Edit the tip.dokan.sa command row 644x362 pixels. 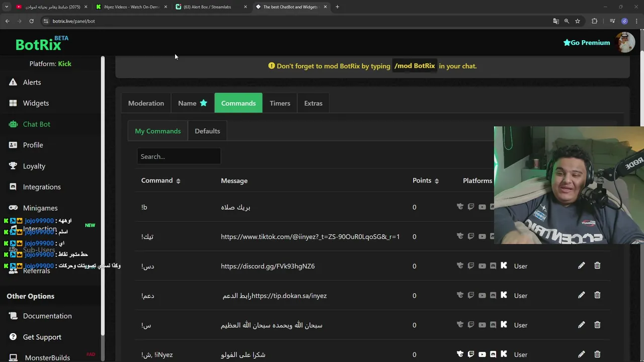pyautogui.click(x=581, y=295)
